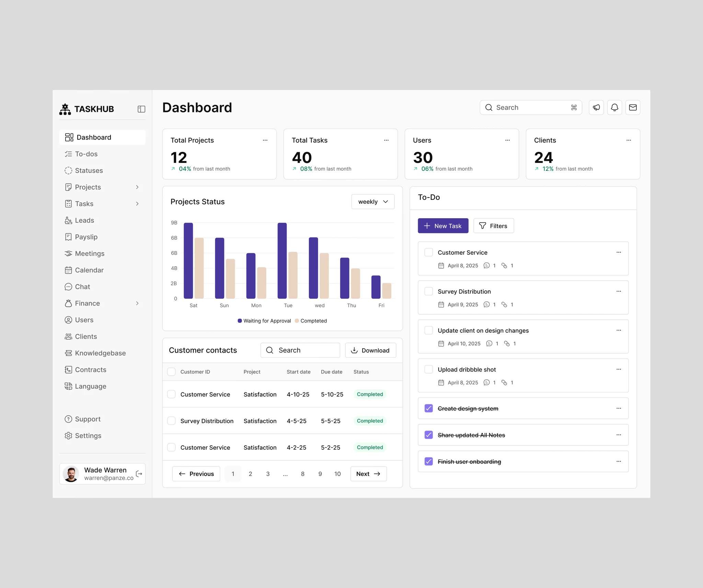Check the Survey Distribution to-do checkbox
The image size is (703, 588).
point(428,292)
